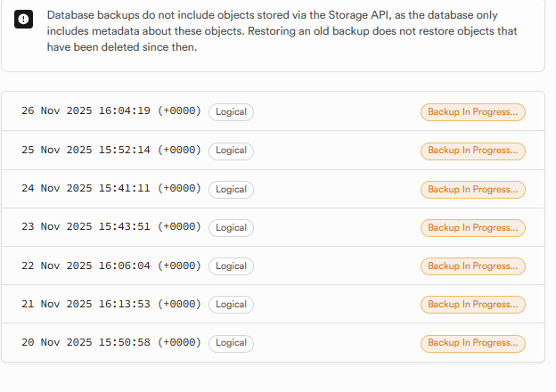Click Backup In Progress badge for 21 Nov

472,304
